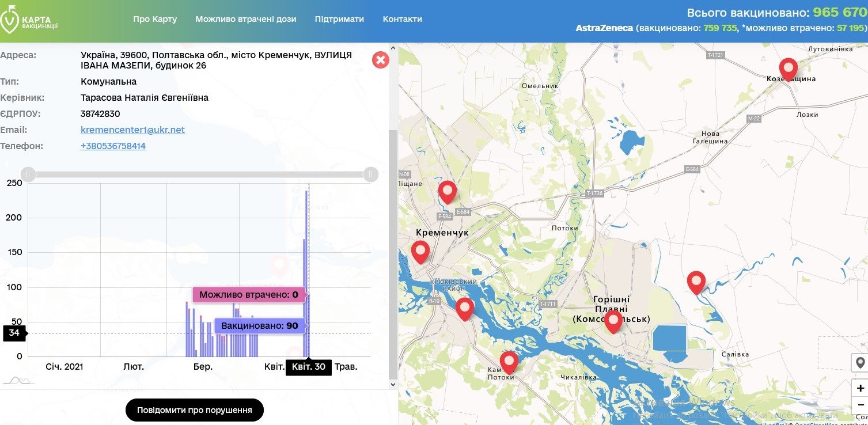
Task: Close the facility details panel
Action: 381,60
